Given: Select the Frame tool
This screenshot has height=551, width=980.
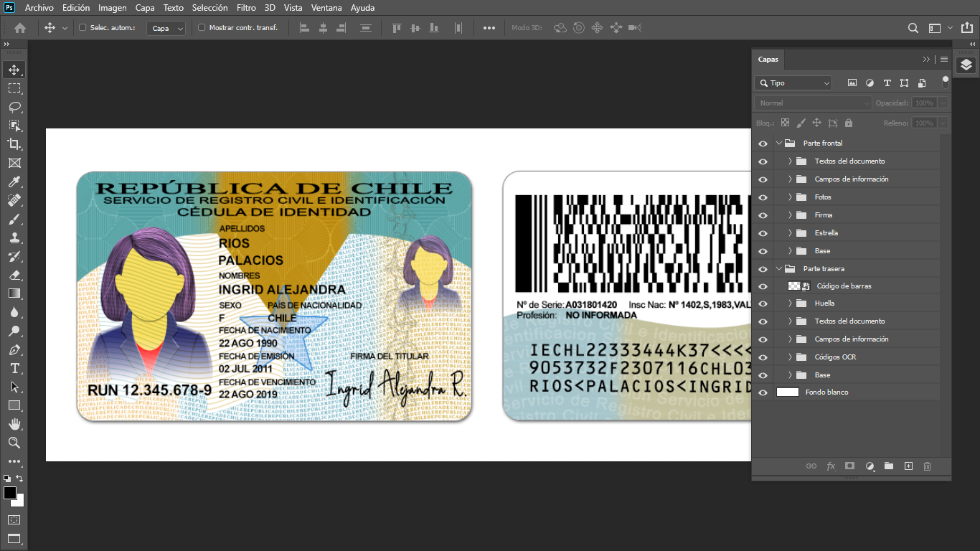Looking at the screenshot, I should click(x=14, y=163).
